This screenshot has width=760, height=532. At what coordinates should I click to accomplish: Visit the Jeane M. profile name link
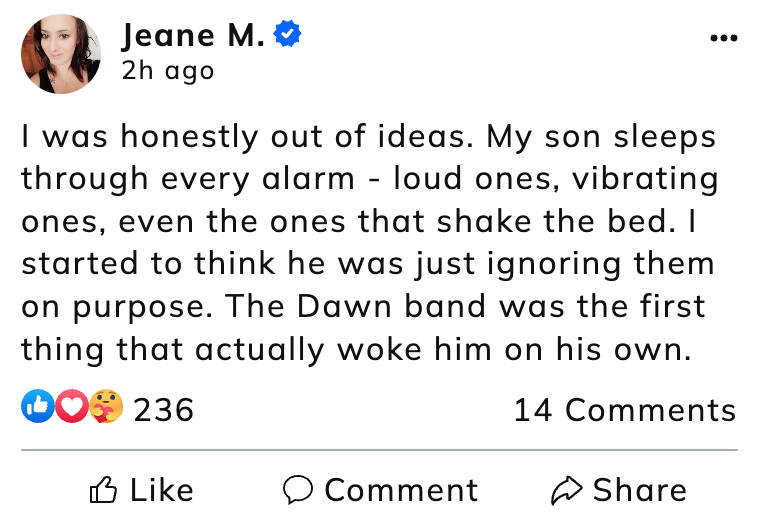[x=194, y=37]
